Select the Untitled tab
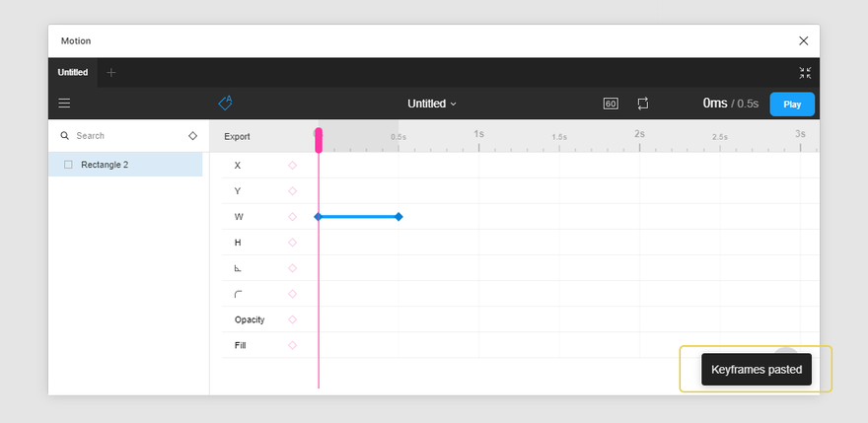868x423 pixels. 73,73
